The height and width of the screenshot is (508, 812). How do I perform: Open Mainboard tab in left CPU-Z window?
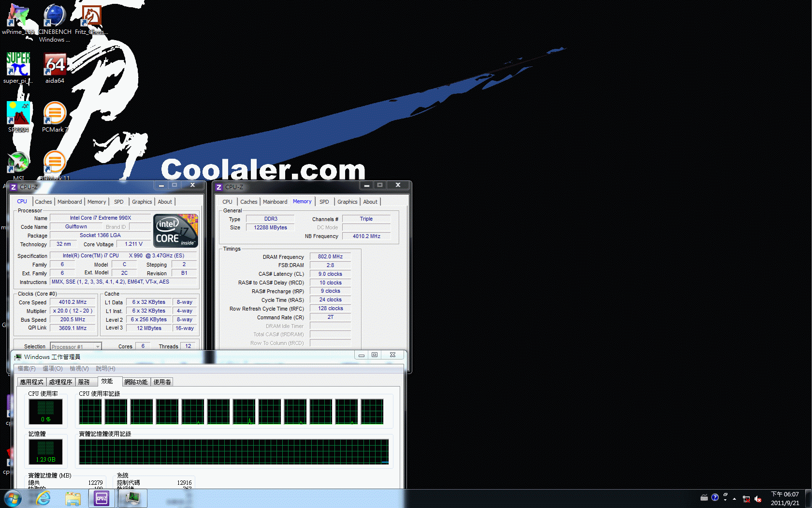pyautogui.click(x=70, y=202)
